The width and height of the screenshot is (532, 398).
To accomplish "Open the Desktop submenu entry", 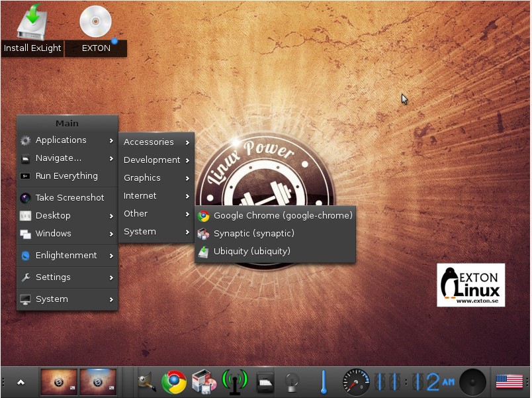I will click(67, 216).
